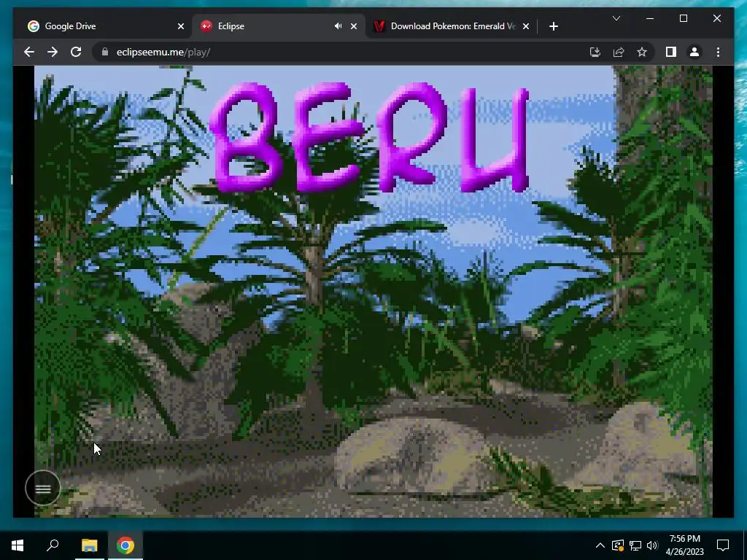Open the clock showing 7:56 PM
This screenshot has height=560, width=747.
[x=684, y=545]
